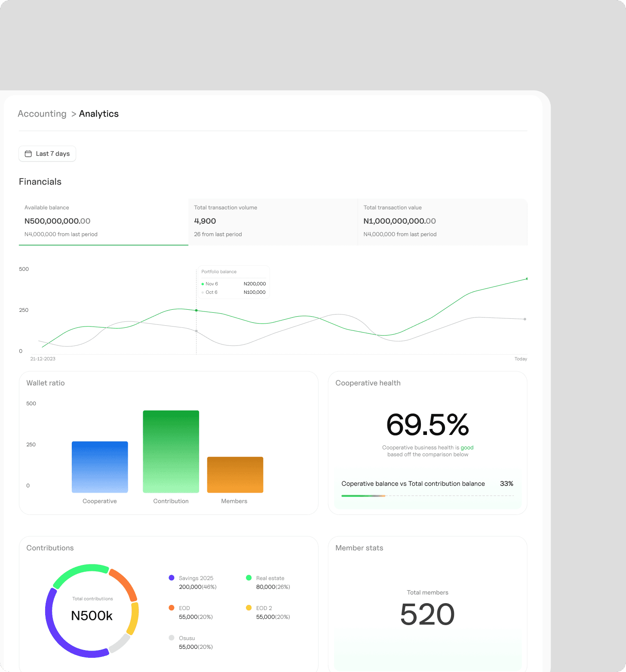The height and width of the screenshot is (672, 626).
Task: Click '26 from last period' text
Action: (218, 234)
